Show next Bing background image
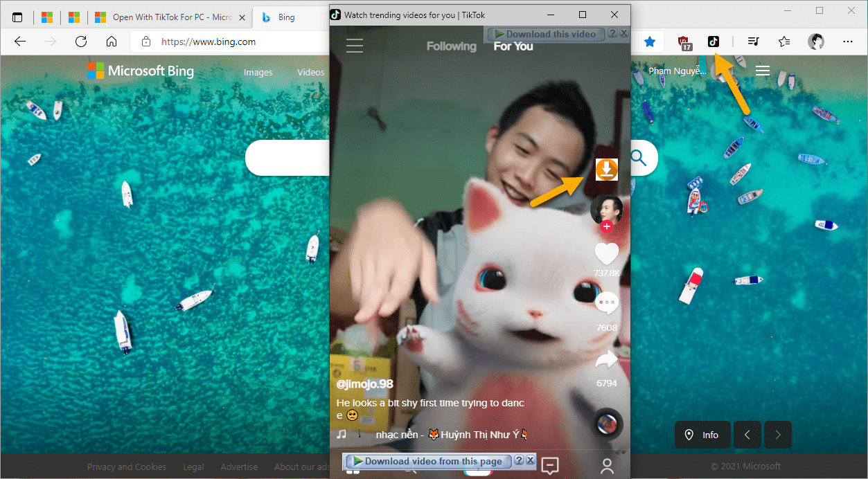868x479 pixels. click(x=778, y=435)
